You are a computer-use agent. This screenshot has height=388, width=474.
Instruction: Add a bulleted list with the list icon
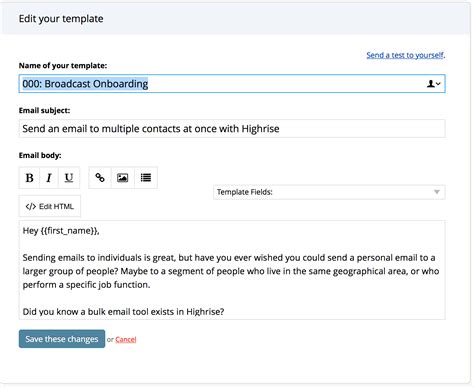coord(146,178)
